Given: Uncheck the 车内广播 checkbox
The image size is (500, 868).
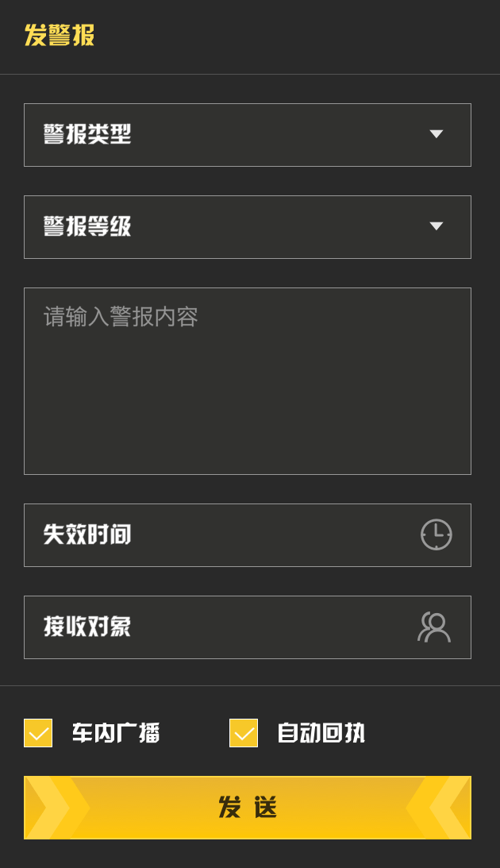Looking at the screenshot, I should click(x=38, y=733).
